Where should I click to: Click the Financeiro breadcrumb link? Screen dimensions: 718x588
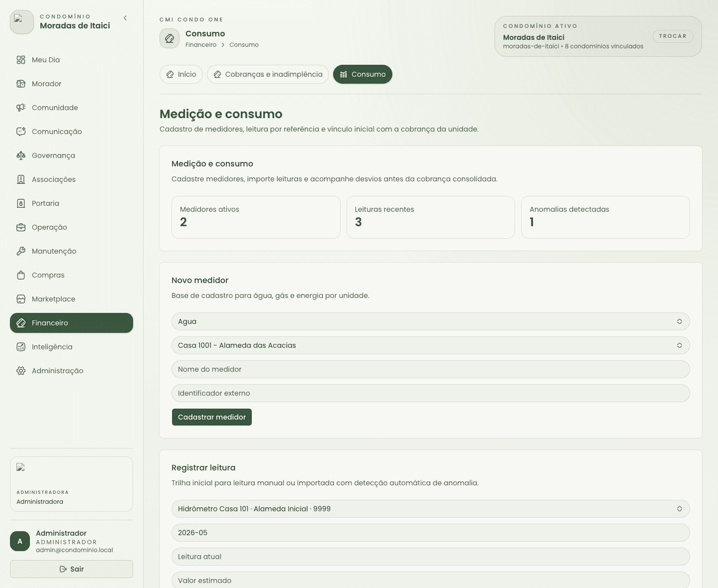pos(201,45)
